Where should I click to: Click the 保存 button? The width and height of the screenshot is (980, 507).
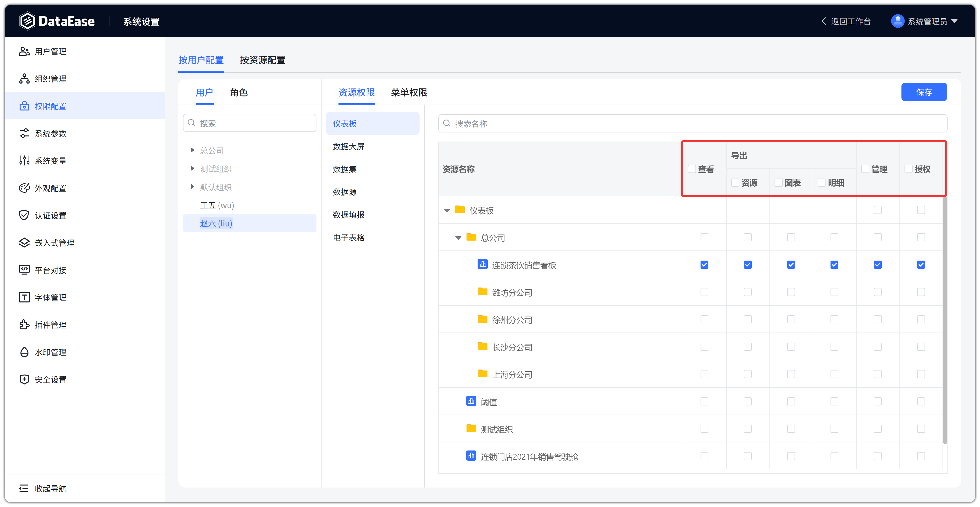(x=924, y=92)
